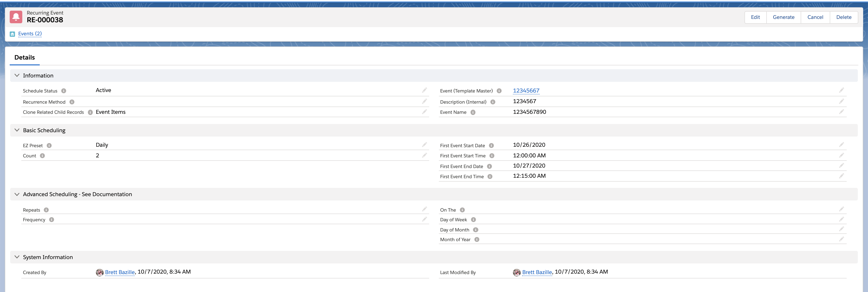Click info icon beside Recurrence Method
Image resolution: width=868 pixels, height=292 pixels.
pyautogui.click(x=72, y=102)
